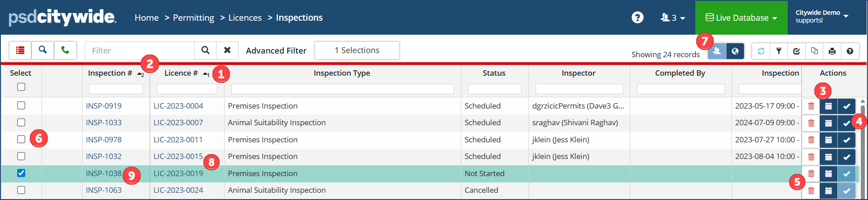
Task: Toggle the select-all checkbox in header
Action: [21, 87]
